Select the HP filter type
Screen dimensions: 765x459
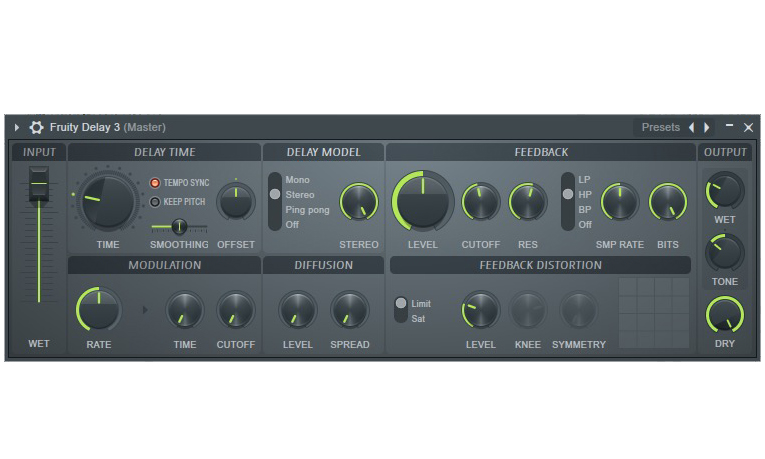coord(585,195)
